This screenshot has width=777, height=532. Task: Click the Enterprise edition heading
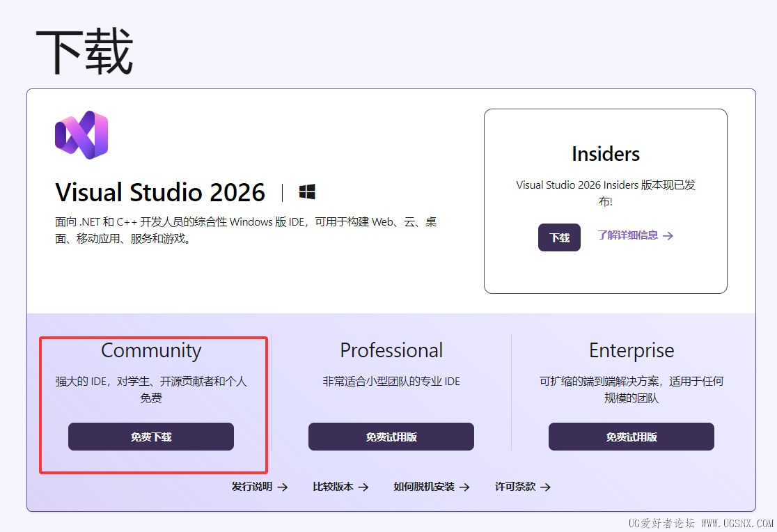click(x=631, y=351)
